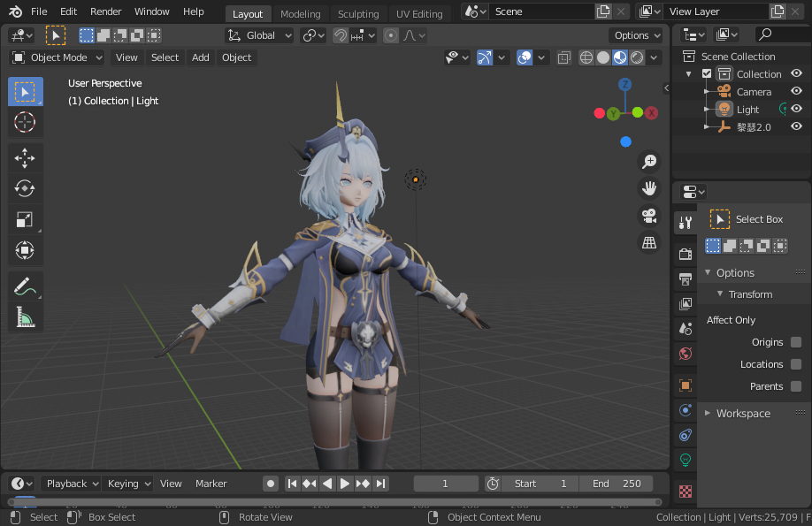Open the View Layer properties tab icon

click(x=686, y=304)
